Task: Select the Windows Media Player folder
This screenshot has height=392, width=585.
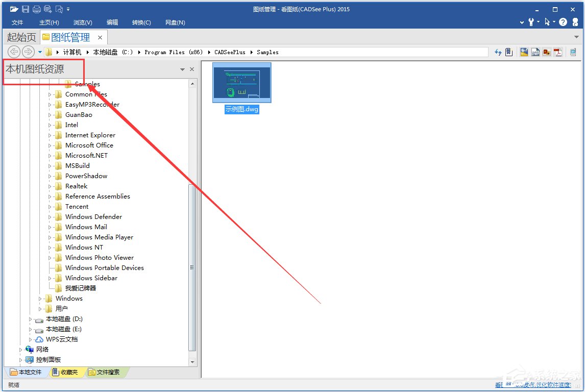Action: pos(99,237)
